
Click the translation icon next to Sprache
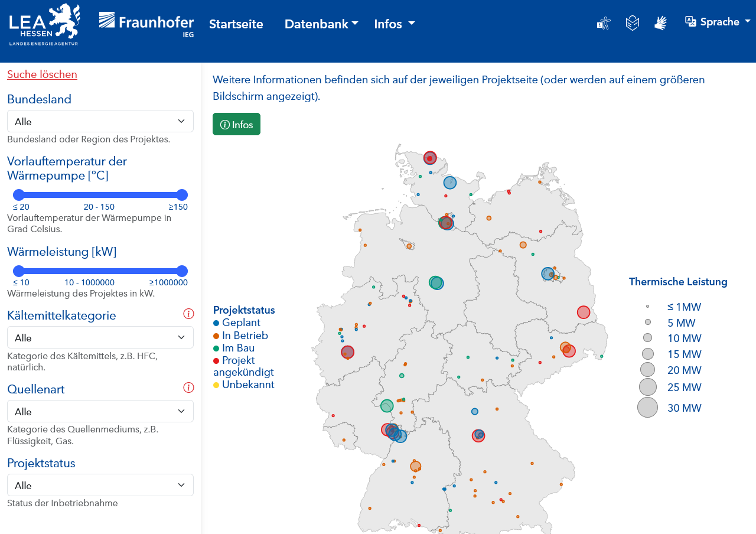[x=689, y=21]
